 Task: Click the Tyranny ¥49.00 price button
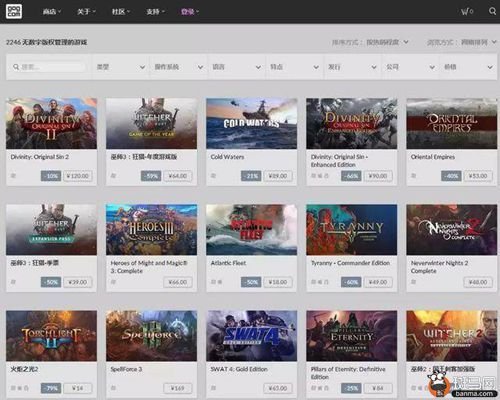(378, 282)
